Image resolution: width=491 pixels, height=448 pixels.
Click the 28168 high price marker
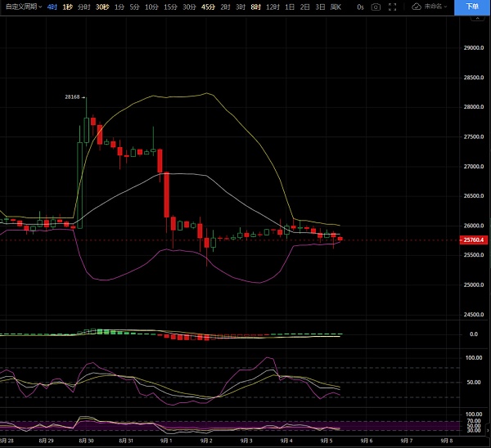click(x=73, y=96)
